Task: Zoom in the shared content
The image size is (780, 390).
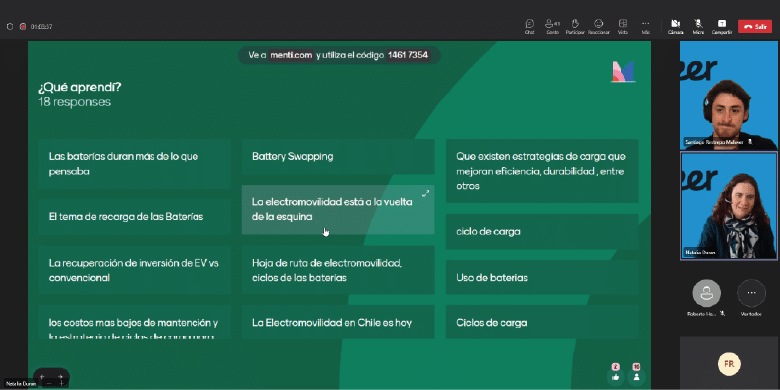Action: [x=61, y=384]
